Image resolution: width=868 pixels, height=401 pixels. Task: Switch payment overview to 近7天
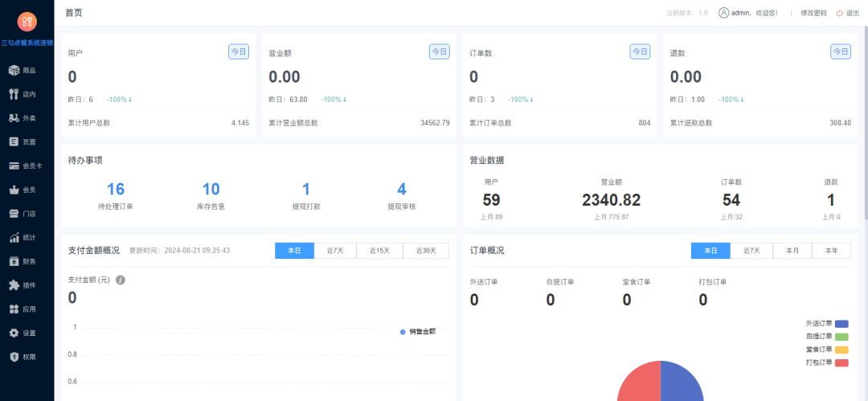[x=335, y=251]
